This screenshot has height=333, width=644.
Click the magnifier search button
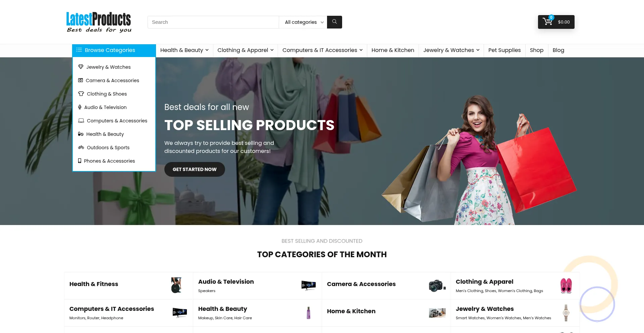(x=334, y=22)
